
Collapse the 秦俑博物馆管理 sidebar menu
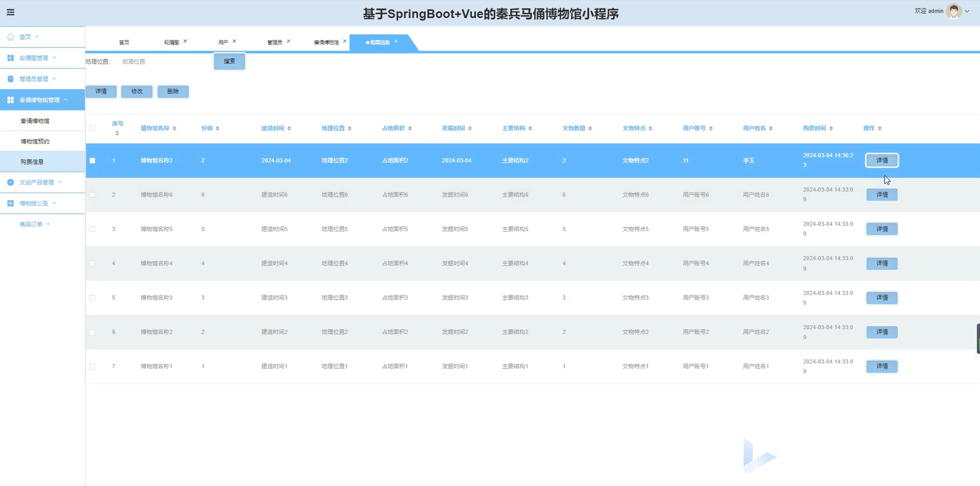(x=66, y=99)
